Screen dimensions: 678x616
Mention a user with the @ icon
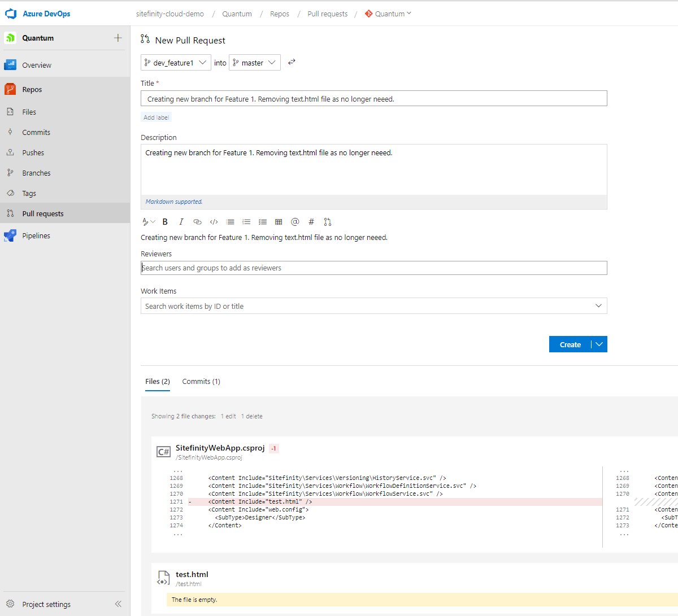click(x=295, y=221)
